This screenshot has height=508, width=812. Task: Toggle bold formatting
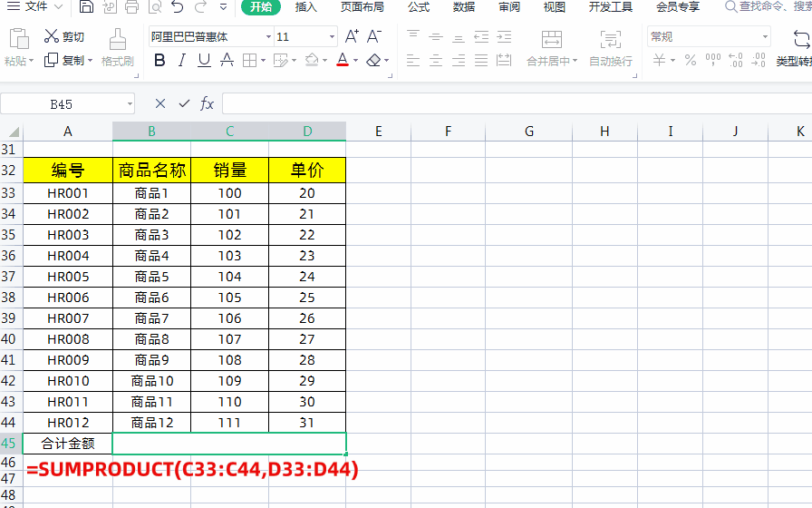[159, 61]
